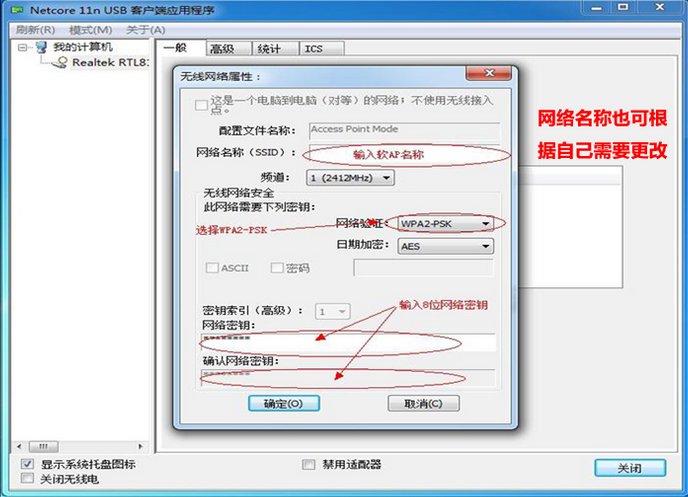Click the 此网络需要下列密钥 text

[259, 207]
